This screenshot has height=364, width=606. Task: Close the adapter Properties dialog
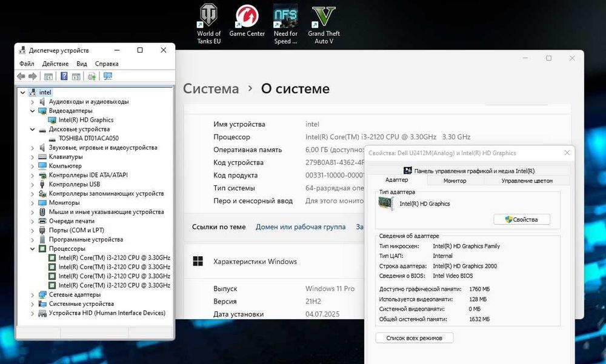coord(567,153)
